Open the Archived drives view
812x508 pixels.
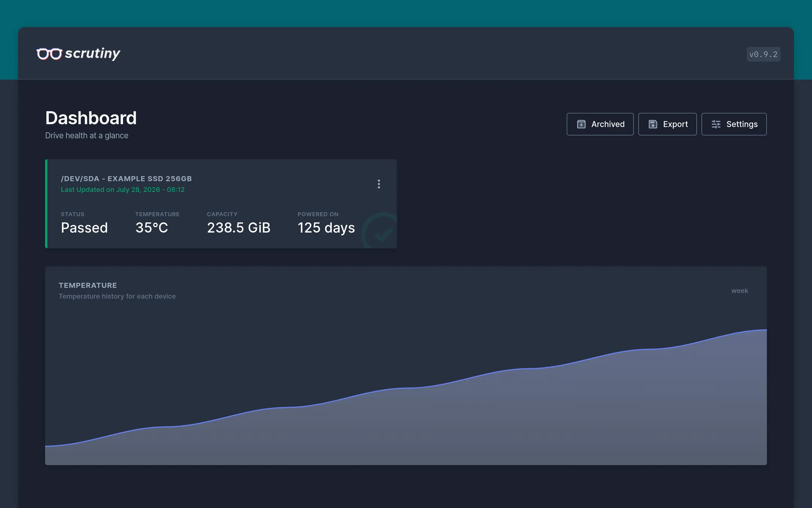[600, 124]
